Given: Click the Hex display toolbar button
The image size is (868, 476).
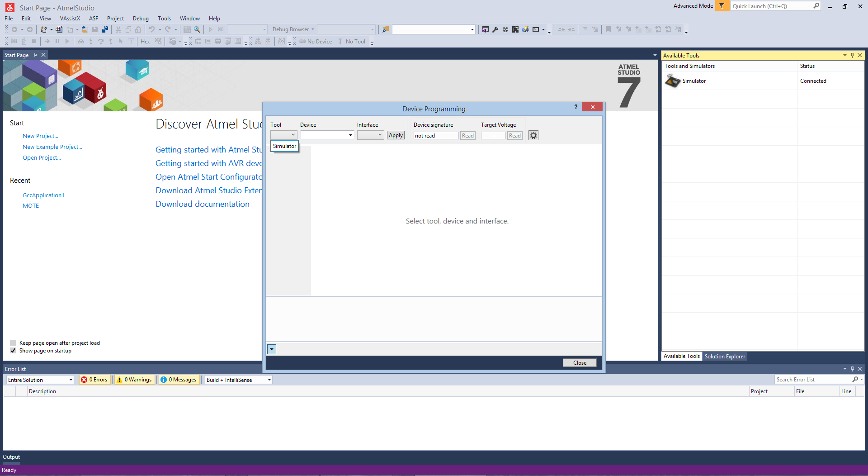Looking at the screenshot, I should [x=145, y=42].
